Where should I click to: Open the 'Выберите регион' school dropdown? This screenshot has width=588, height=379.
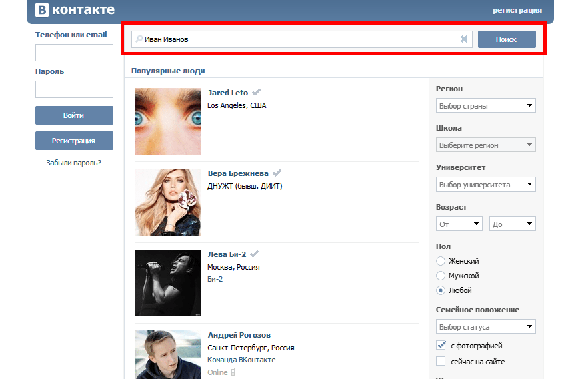485,145
